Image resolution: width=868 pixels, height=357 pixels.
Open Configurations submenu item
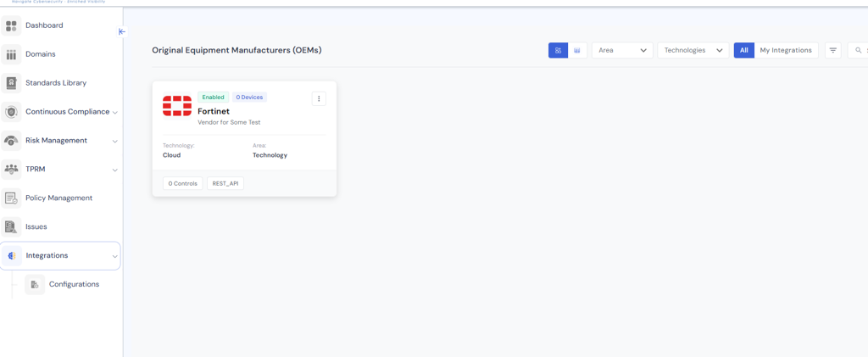[75, 284]
